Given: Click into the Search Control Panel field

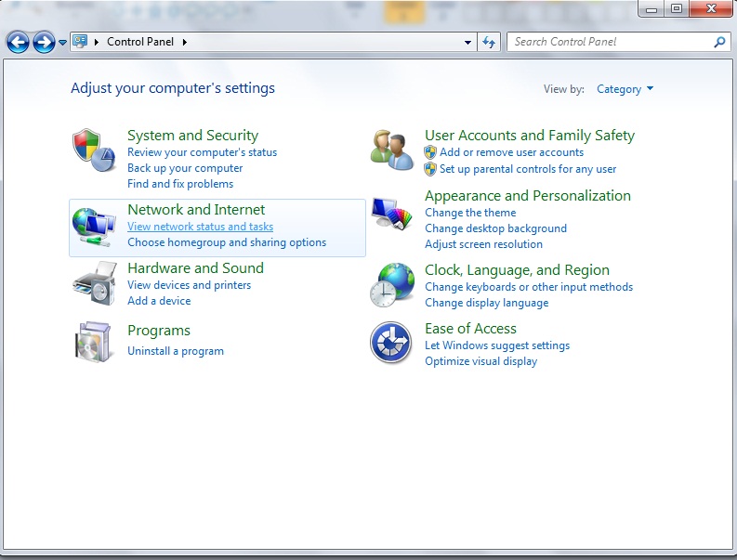Looking at the screenshot, I should tap(609, 42).
